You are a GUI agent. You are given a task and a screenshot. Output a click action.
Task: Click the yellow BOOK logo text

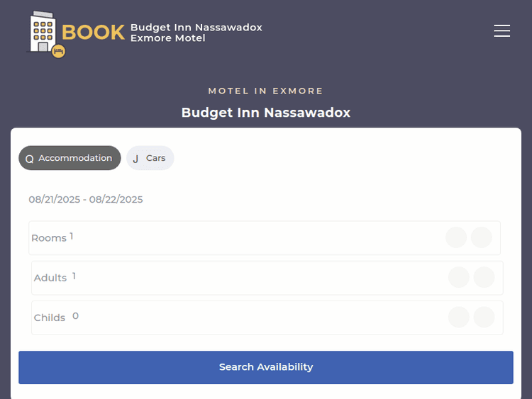93,33
